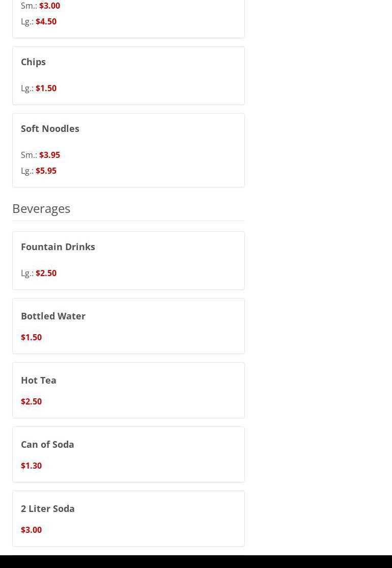Viewport: 392px width, 568px height.
Task: Click the Can of Soda $1.30 price
Action: point(31,466)
